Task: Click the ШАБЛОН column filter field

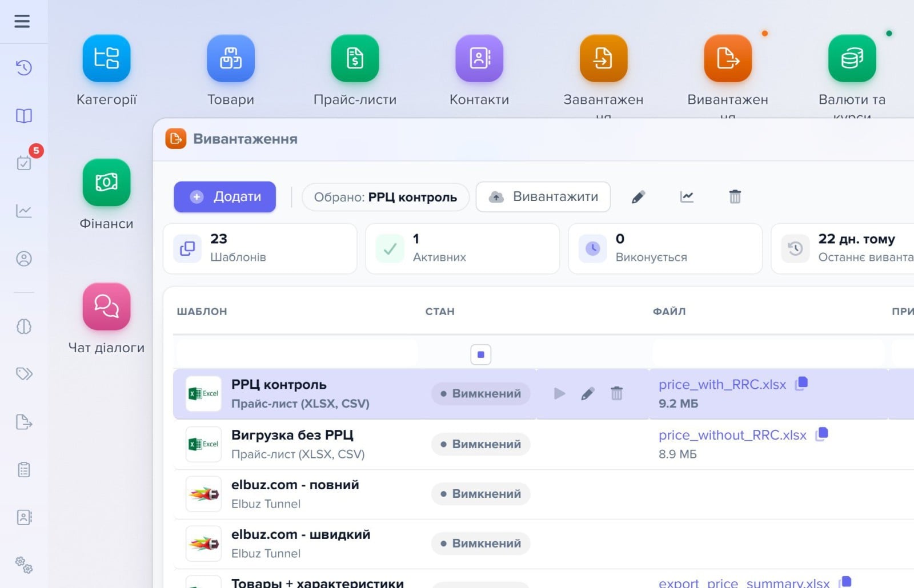Action: (297, 355)
